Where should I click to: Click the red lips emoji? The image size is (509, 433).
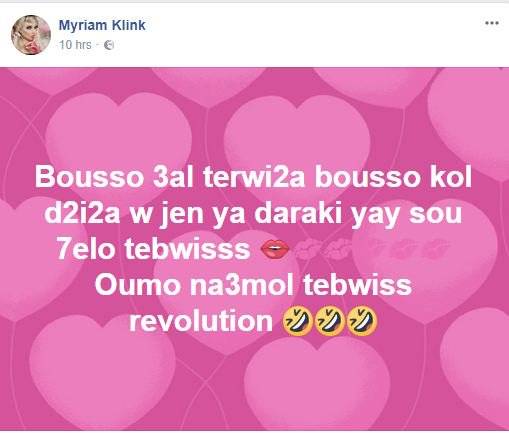275,250
